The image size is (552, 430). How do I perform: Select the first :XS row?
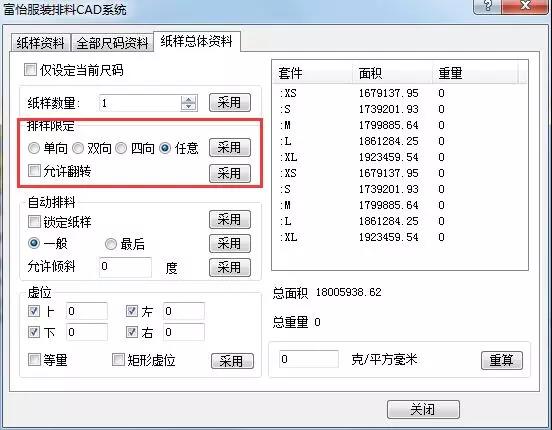click(400, 93)
